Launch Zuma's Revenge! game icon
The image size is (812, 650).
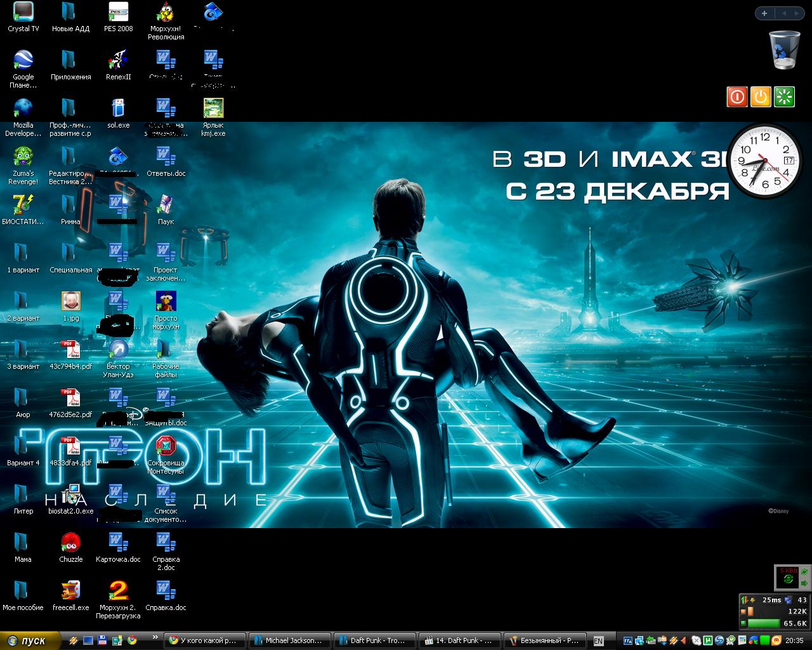[x=23, y=157]
